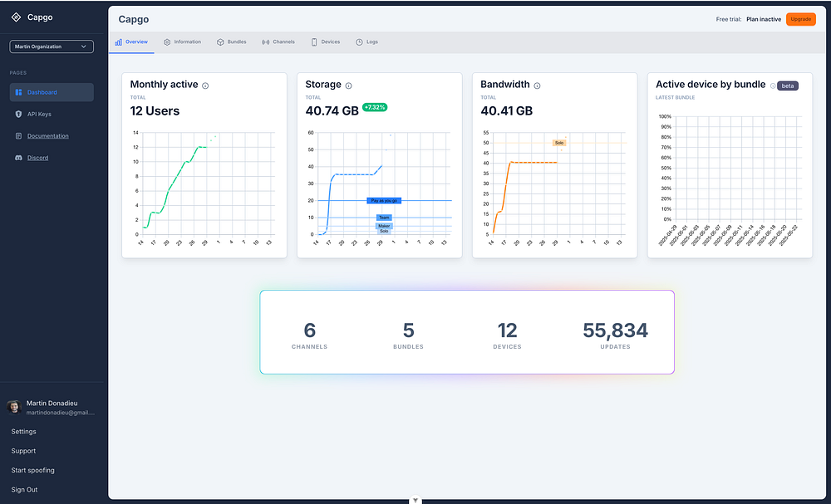Viewport: 831px width, 504px height.
Task: Click the Capgo logo icon in sidebar
Action: tap(17, 17)
